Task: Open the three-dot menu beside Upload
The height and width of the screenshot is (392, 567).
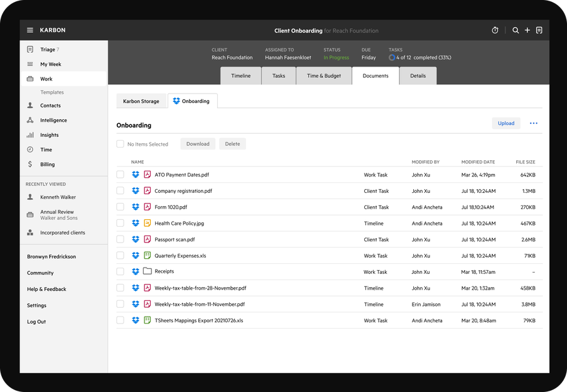Action: (533, 123)
